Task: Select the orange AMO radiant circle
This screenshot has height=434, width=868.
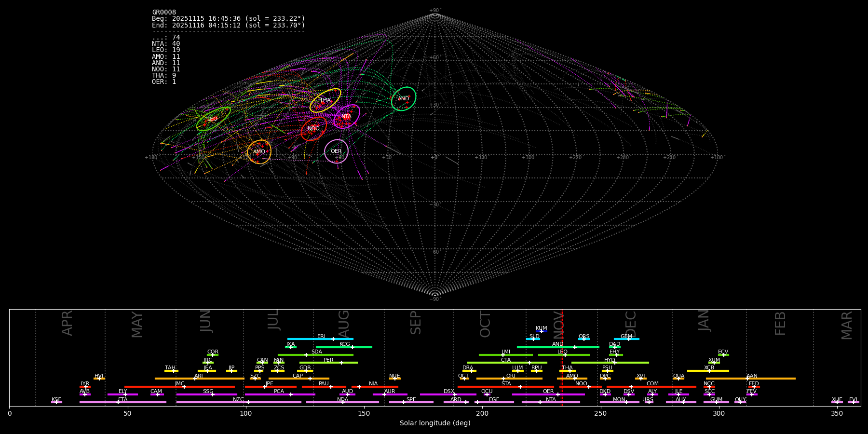Action: (x=259, y=151)
